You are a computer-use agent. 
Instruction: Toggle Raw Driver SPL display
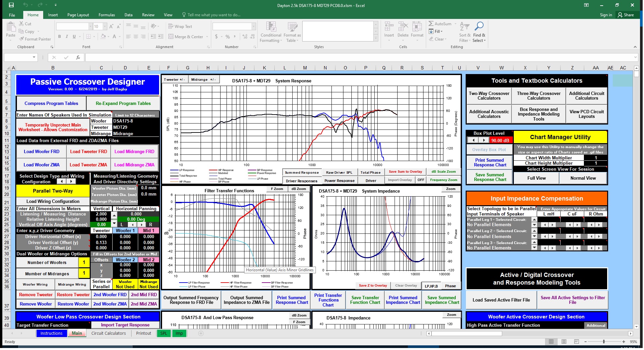339,172
